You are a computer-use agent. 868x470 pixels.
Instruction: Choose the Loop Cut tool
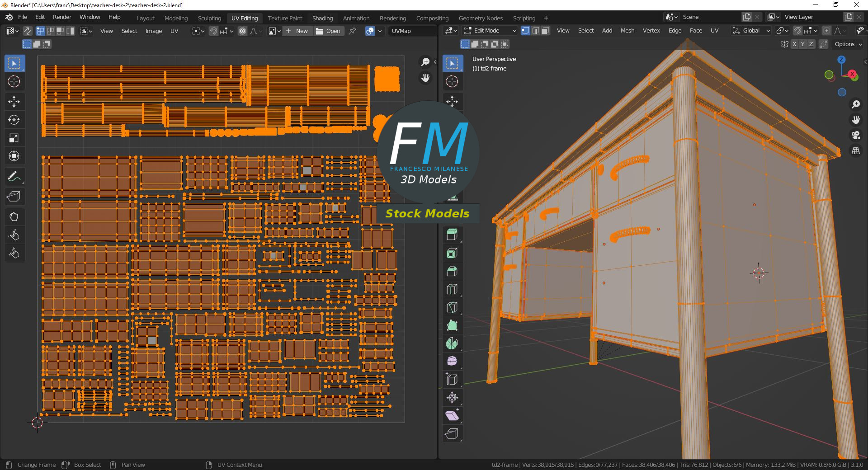coord(452,289)
